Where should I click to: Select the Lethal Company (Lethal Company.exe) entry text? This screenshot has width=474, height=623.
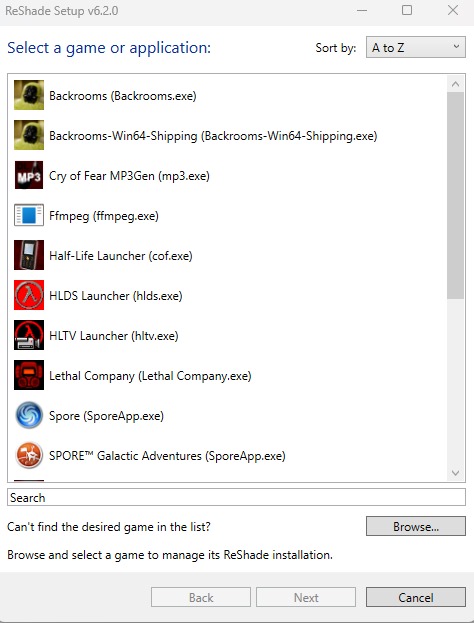(150, 376)
